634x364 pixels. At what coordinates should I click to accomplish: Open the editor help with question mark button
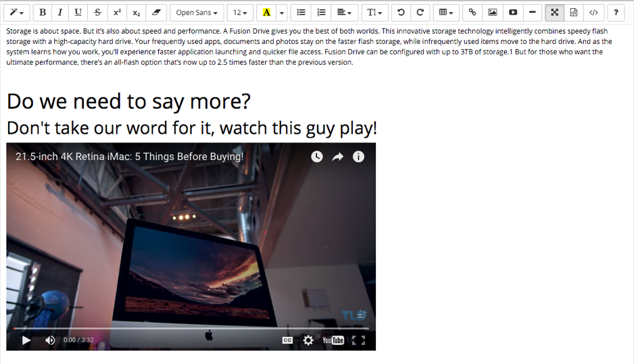point(616,13)
